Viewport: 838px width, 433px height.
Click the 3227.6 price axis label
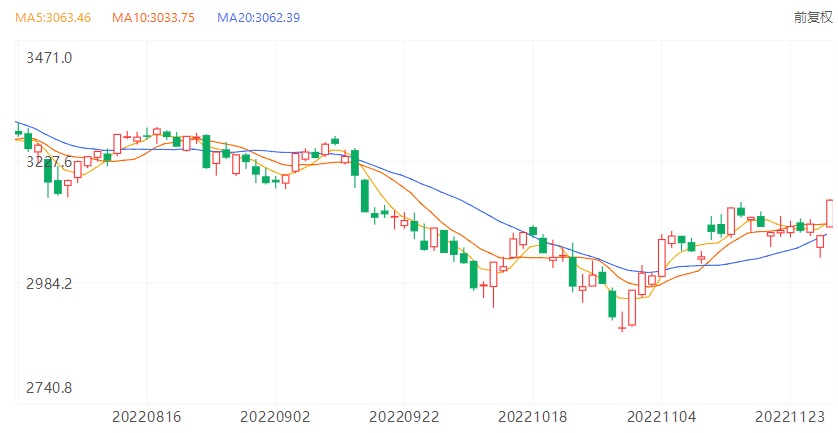49,162
